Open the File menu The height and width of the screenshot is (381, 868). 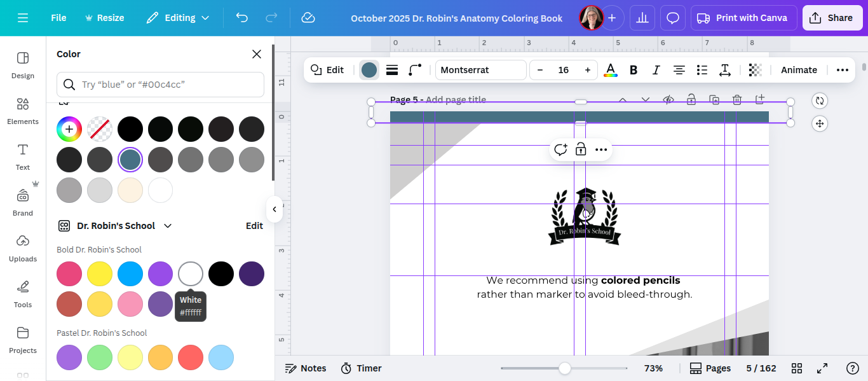(x=58, y=18)
